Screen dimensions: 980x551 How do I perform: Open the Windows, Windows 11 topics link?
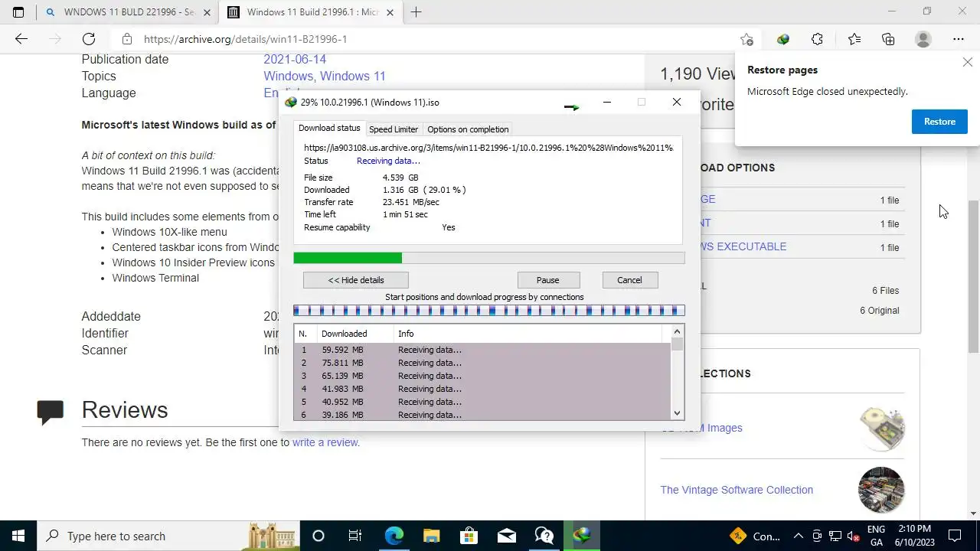click(325, 76)
